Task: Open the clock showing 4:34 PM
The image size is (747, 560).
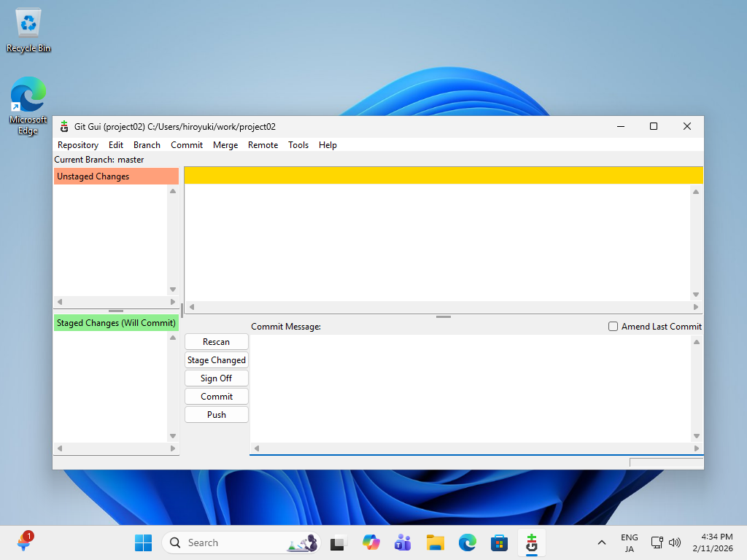Action: [x=713, y=542]
